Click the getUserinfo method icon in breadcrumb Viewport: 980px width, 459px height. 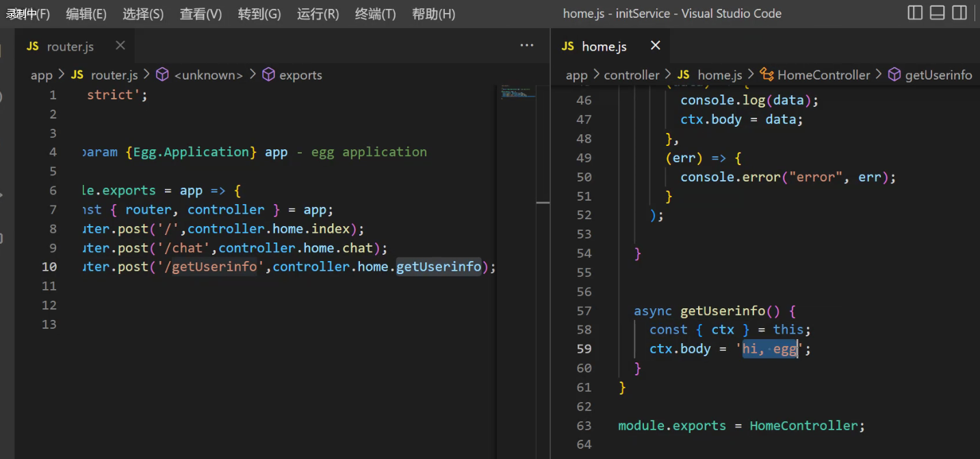[894, 75]
